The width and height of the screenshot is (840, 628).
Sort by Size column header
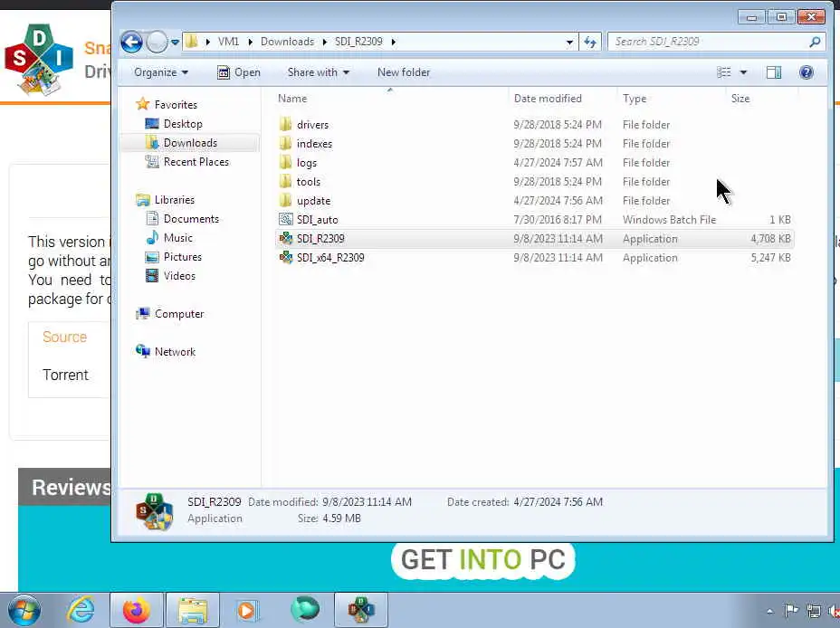click(x=740, y=99)
